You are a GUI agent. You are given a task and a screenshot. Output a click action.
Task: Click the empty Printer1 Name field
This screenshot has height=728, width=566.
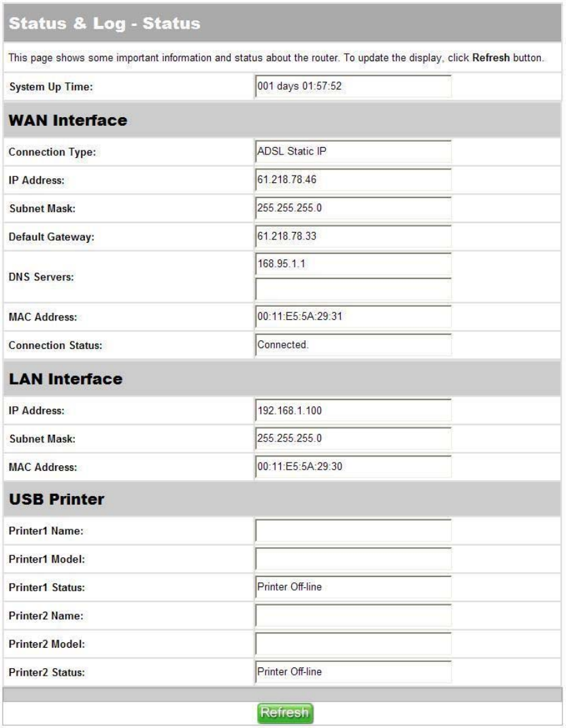352,531
